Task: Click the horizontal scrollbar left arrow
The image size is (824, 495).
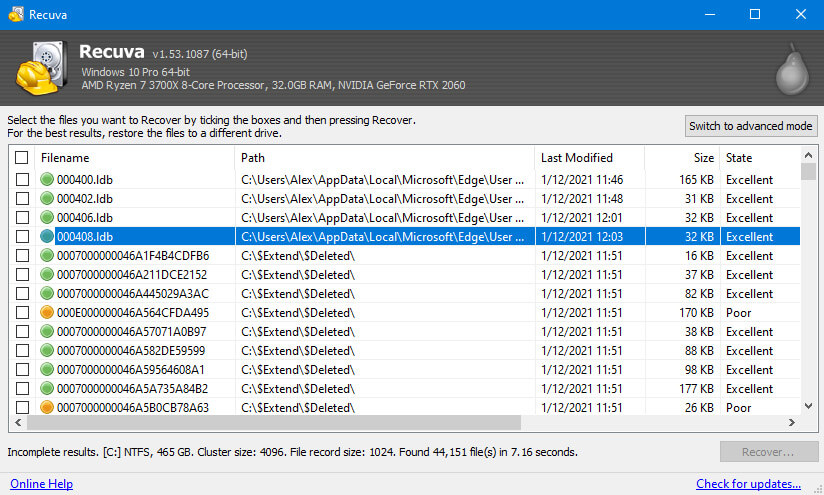Action: [18, 422]
